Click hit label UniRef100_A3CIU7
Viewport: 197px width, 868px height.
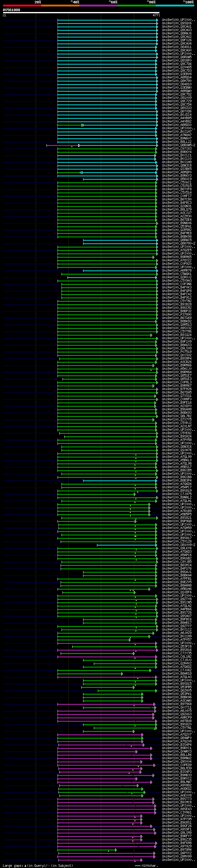point(177,213)
